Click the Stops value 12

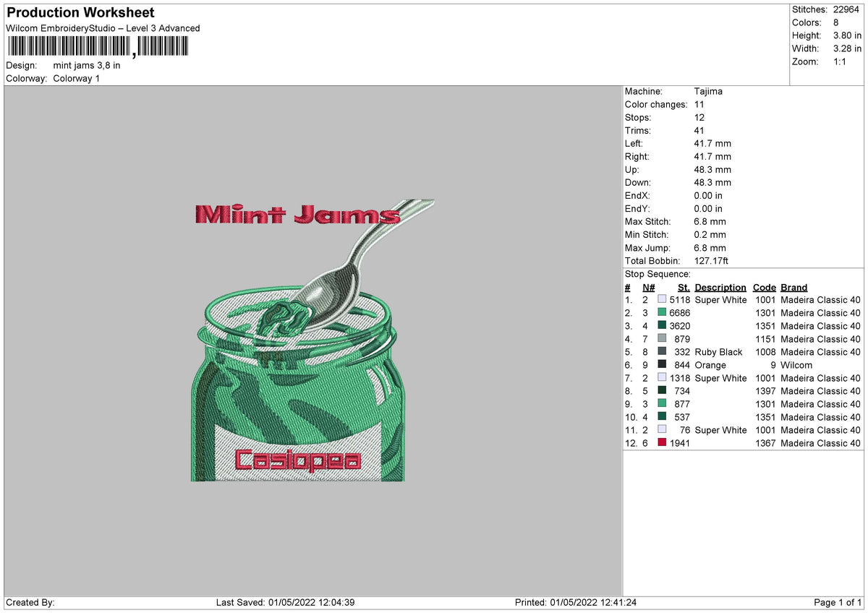tap(699, 117)
